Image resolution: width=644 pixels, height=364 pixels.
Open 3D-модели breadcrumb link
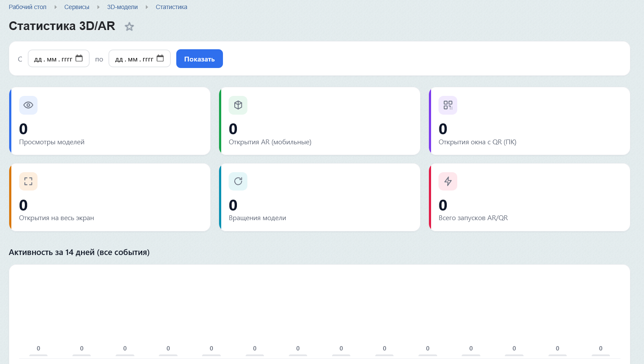pyautogui.click(x=123, y=7)
